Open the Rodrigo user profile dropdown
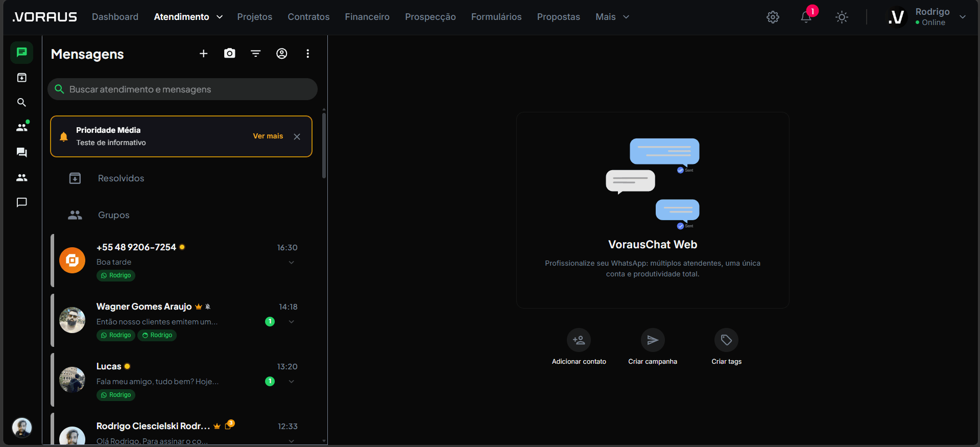The image size is (980, 447). click(x=927, y=17)
